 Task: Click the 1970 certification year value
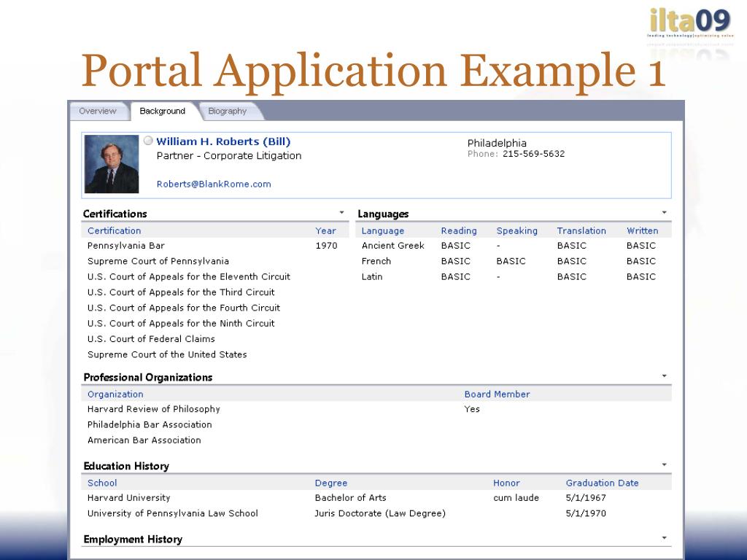326,246
